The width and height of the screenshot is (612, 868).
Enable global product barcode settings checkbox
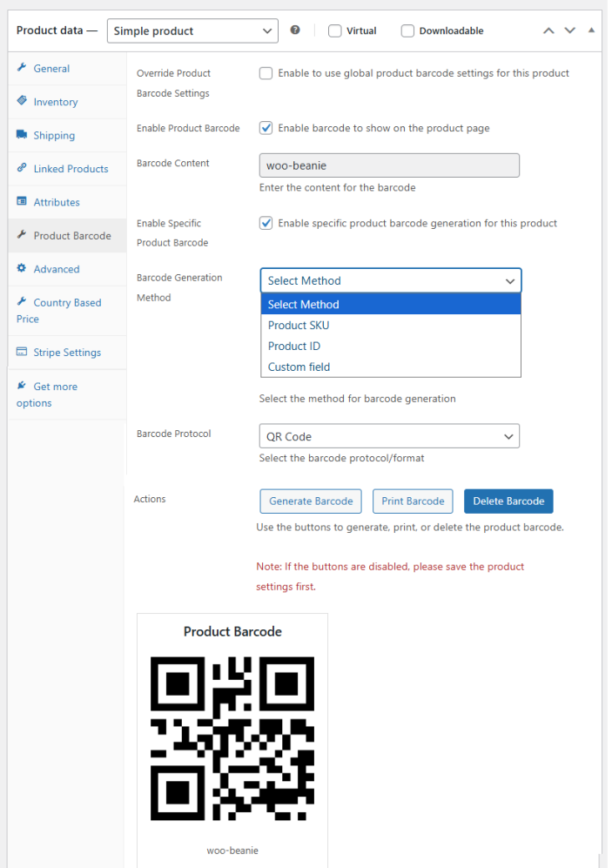266,73
